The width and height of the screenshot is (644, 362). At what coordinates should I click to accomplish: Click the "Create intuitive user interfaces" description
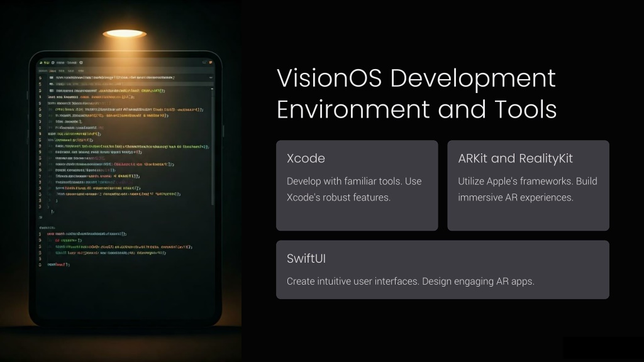pos(410,282)
